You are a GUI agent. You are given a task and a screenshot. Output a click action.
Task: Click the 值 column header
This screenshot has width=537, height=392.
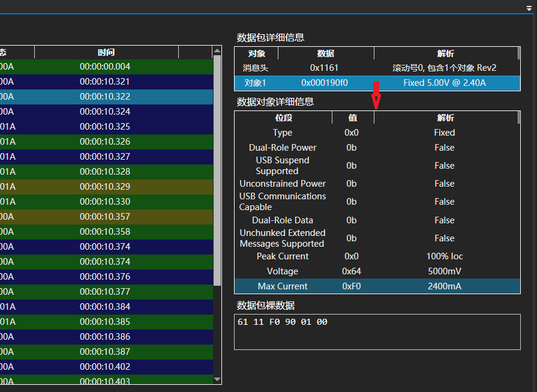[x=353, y=118]
